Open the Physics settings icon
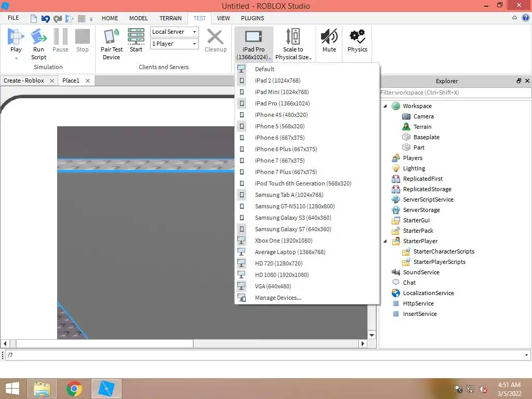This screenshot has height=399, width=532. tap(357, 36)
